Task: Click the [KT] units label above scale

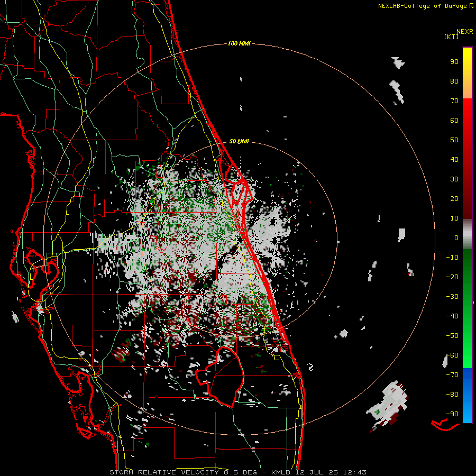Action: [x=451, y=36]
